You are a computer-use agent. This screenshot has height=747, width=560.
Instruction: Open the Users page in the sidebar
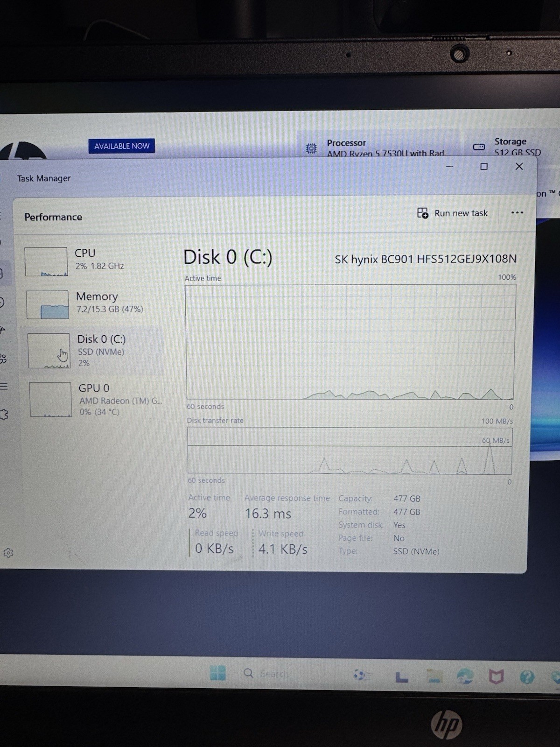pos(3,359)
